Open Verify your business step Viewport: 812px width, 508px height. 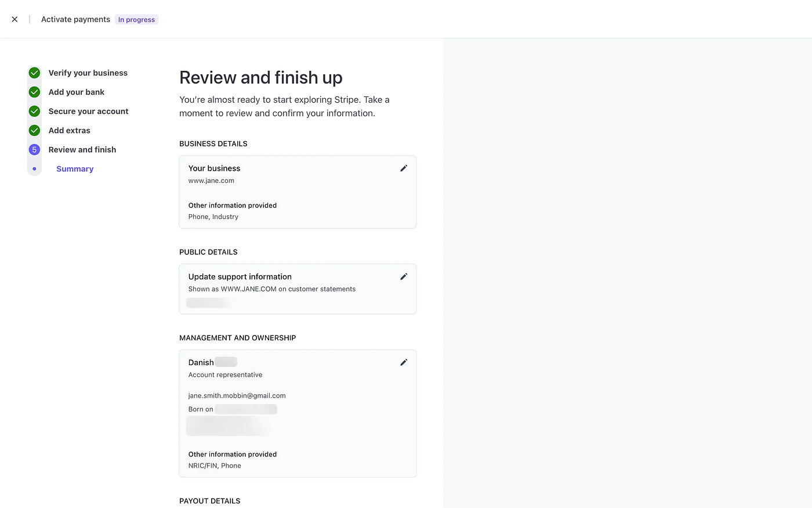88,73
